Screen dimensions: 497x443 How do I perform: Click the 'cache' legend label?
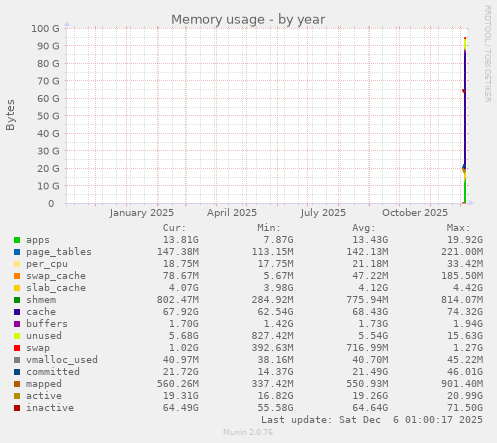(41, 312)
